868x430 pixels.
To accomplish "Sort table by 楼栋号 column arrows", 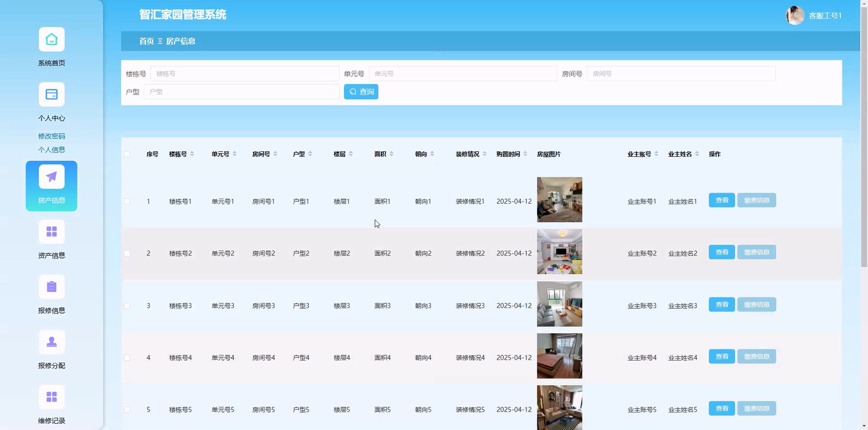I will point(192,154).
